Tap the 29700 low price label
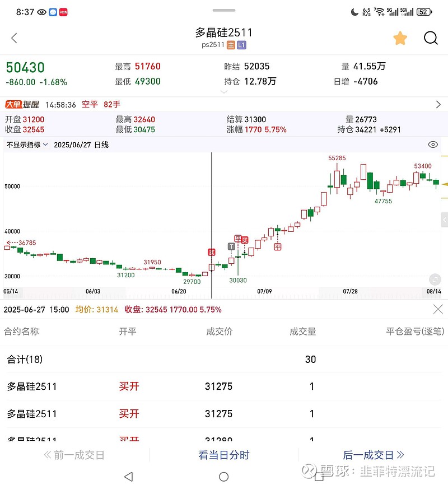The width and height of the screenshot is (448, 485). click(x=192, y=282)
